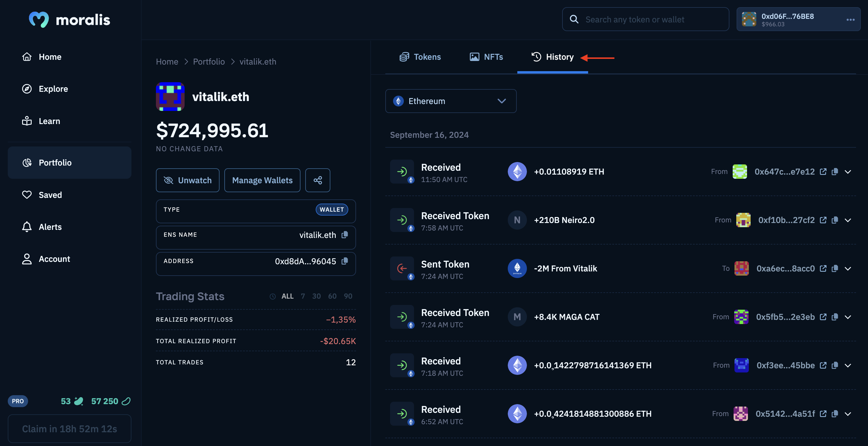Click the Manage Wallets button
The width and height of the screenshot is (868, 446).
point(262,180)
